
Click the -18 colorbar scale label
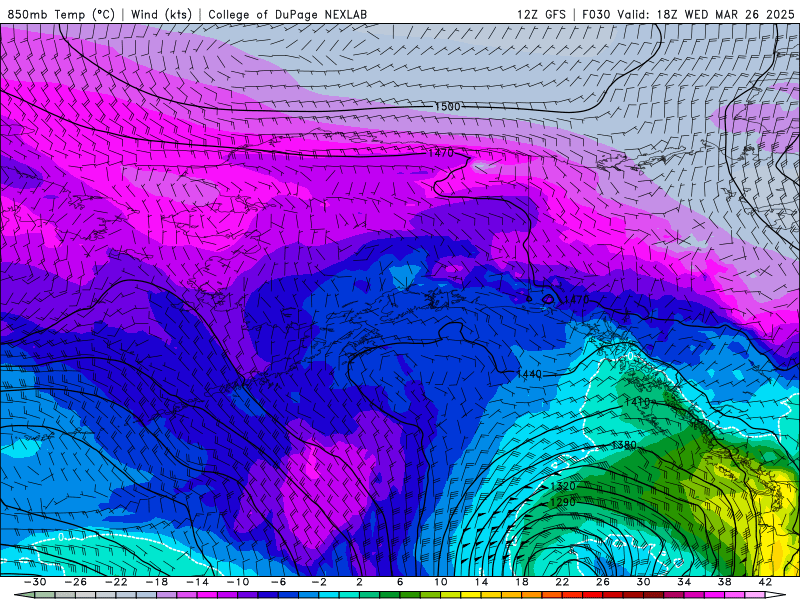157,582
